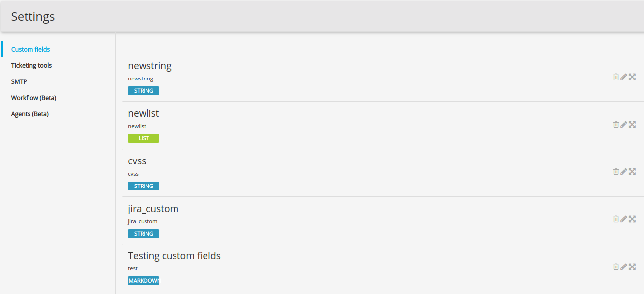
Task: Delete the newstring custom field
Action: (x=615, y=77)
